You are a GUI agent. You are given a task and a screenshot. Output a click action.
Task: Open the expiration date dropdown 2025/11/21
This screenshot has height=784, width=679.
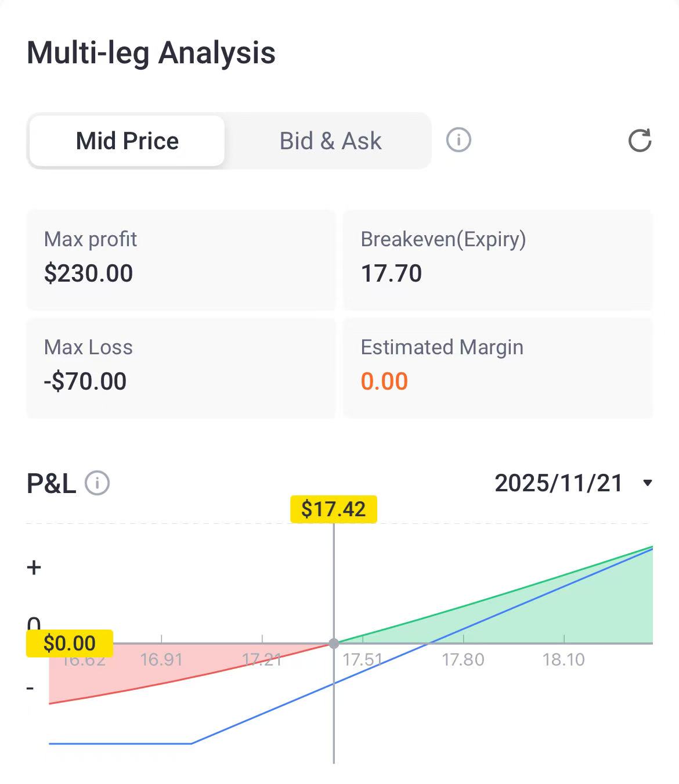(559, 483)
